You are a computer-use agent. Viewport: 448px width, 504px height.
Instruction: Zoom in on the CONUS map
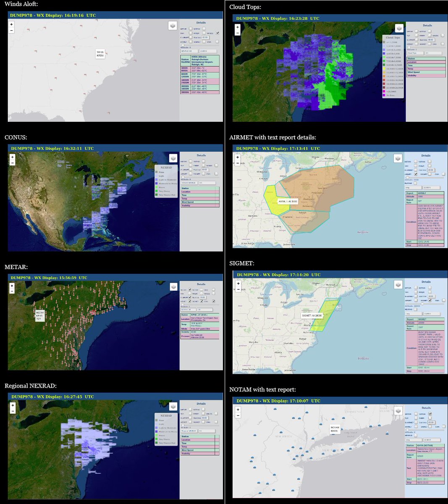12,157
